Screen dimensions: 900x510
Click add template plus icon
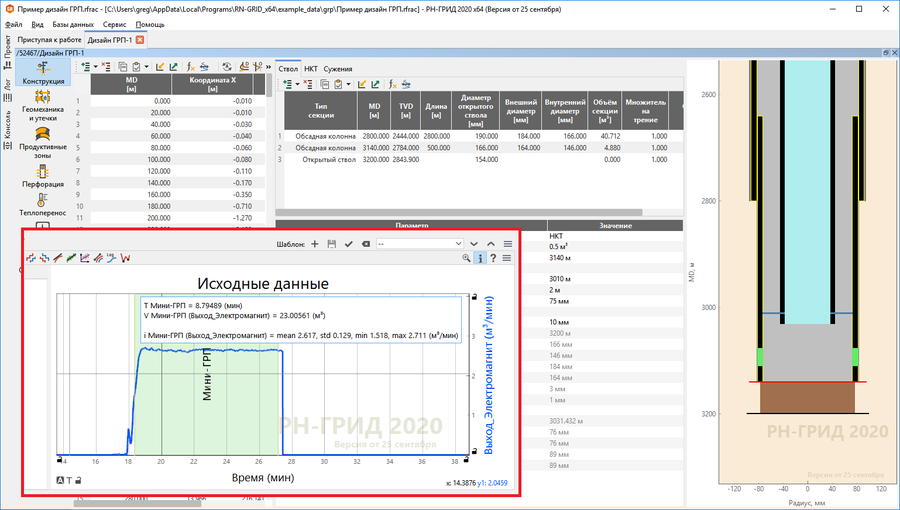pos(315,244)
